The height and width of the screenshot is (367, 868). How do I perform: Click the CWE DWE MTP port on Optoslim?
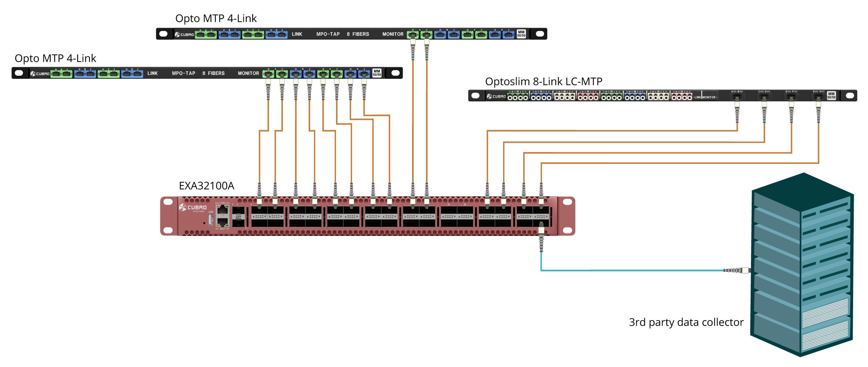point(764,97)
